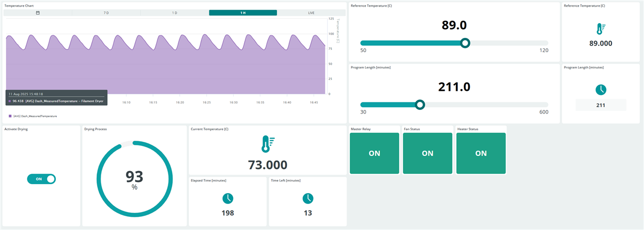The image size is (644, 230).
Task: Select the 1 D chart range tab
Action: point(174,13)
